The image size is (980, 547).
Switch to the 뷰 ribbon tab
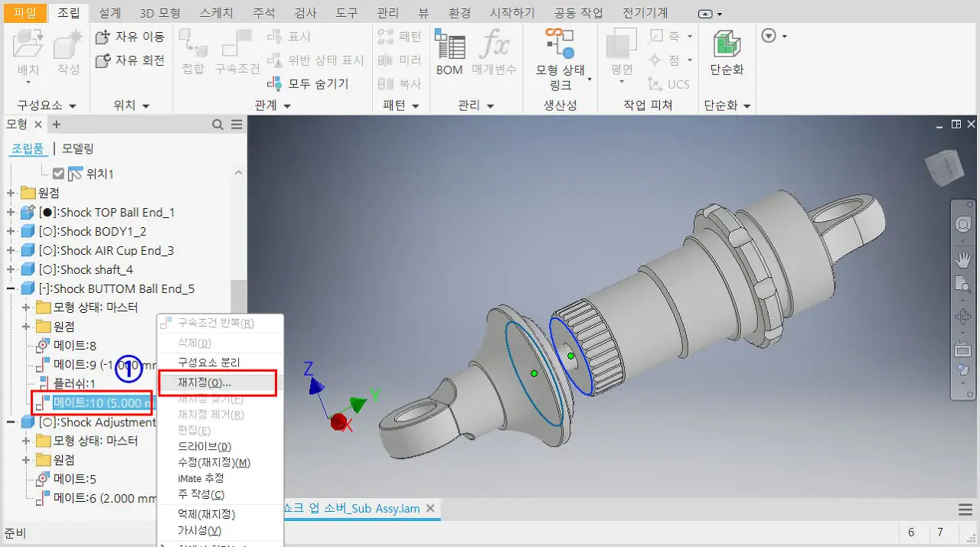tap(423, 13)
